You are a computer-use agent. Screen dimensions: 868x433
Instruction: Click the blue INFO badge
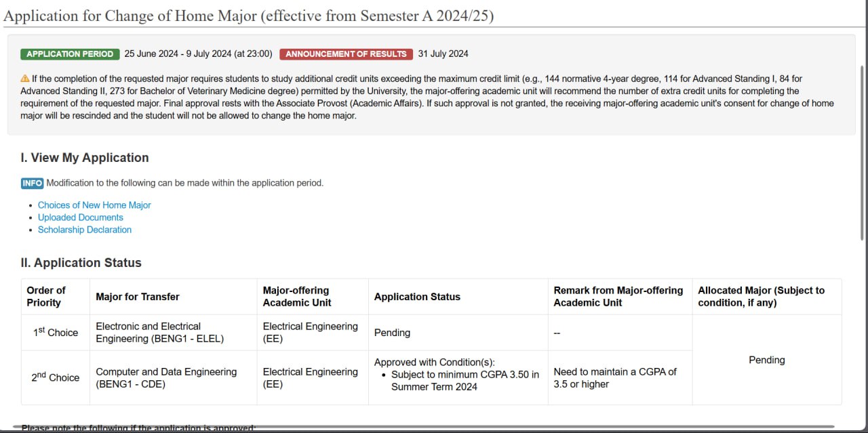click(x=33, y=183)
